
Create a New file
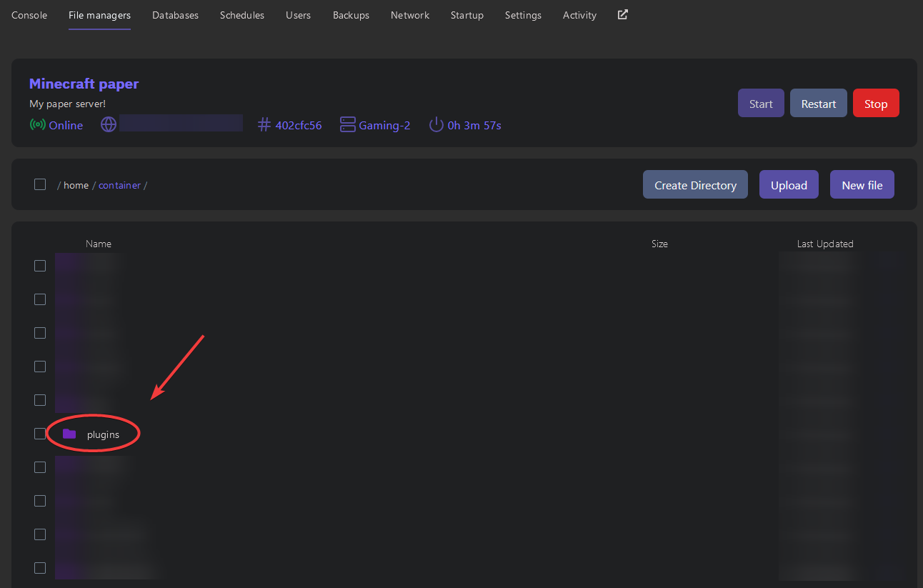click(x=862, y=184)
